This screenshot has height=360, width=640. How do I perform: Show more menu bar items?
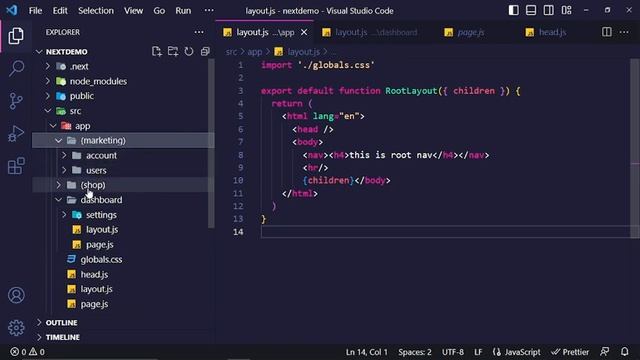209,11
